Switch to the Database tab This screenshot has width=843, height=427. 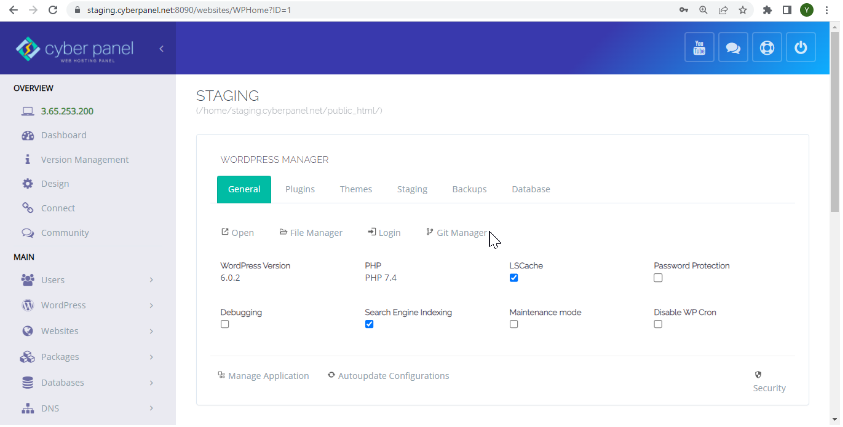531,189
